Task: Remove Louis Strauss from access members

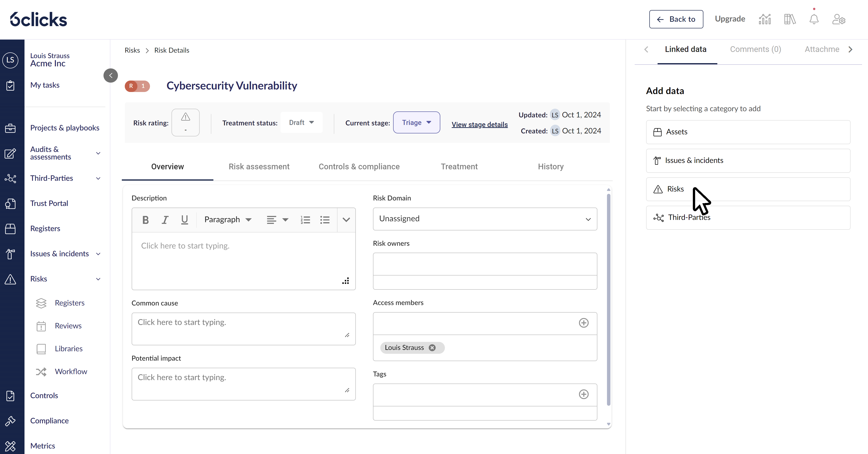Action: pos(432,348)
